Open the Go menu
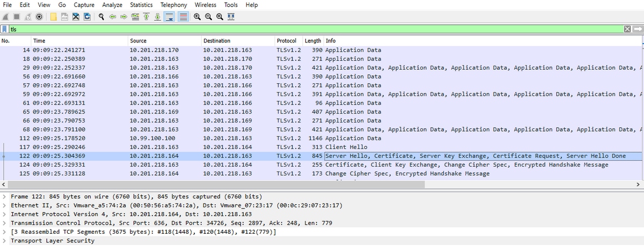Image resolution: width=644 pixels, height=252 pixels. (62, 5)
